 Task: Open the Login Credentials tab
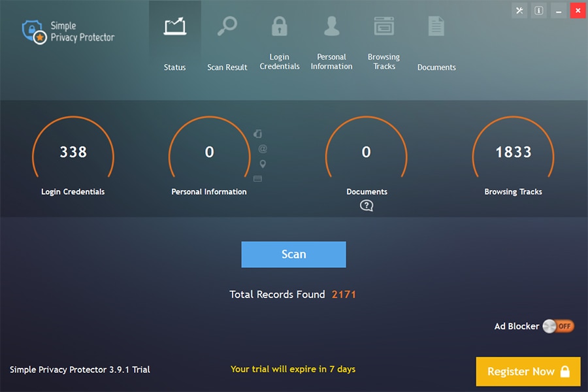tap(280, 44)
